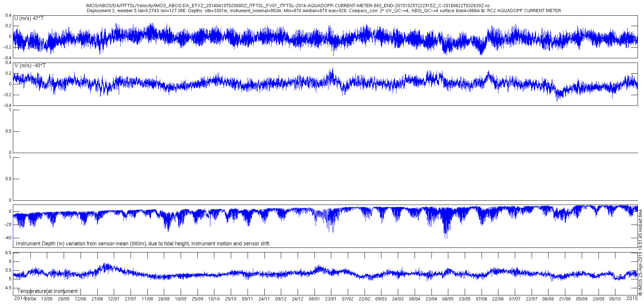Click the '2014' year label on time axis

tap(20, 298)
